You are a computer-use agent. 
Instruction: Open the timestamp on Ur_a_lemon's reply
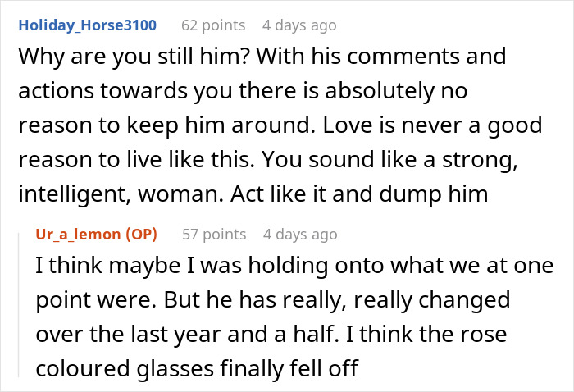click(x=299, y=235)
